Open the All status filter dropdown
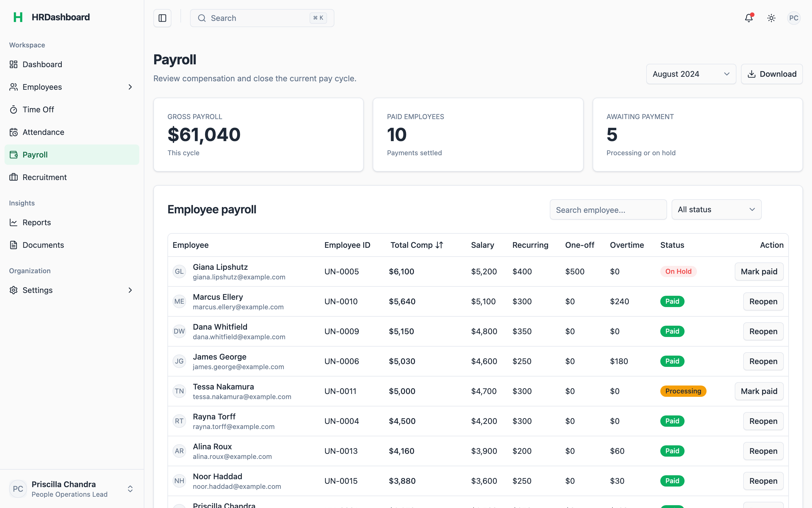 716,210
